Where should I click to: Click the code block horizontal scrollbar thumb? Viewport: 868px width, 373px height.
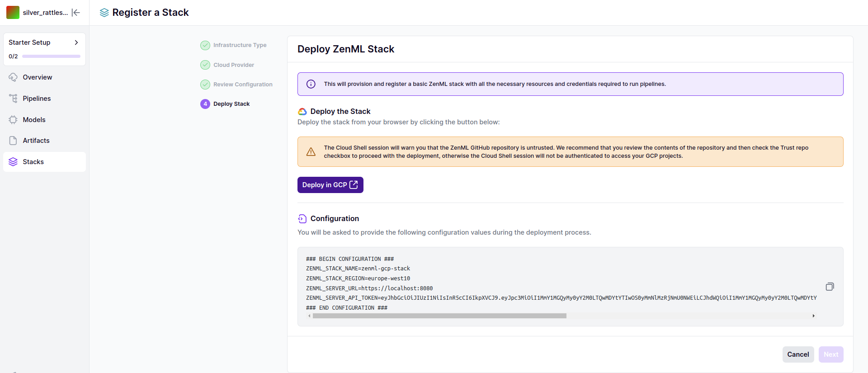[x=439, y=316]
